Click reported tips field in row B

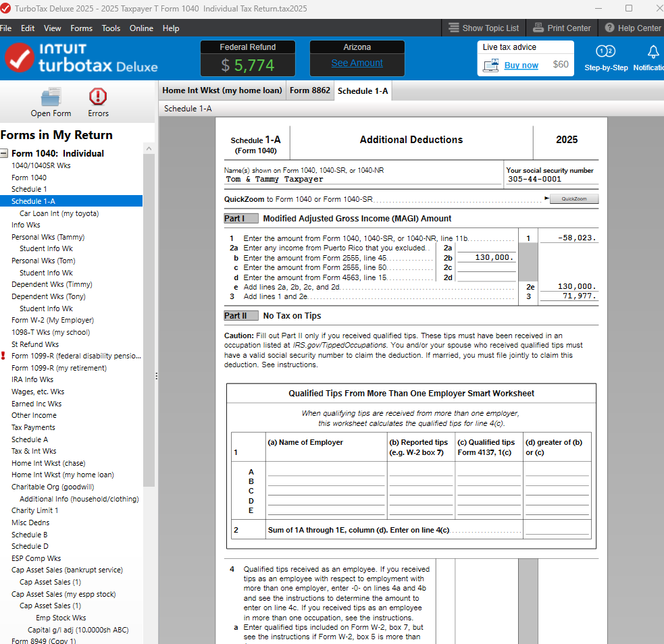pos(421,481)
